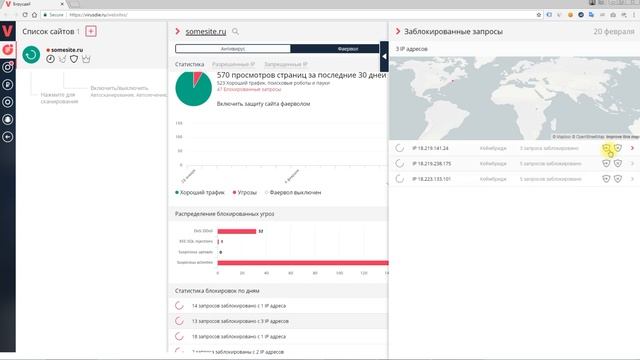Click the red arrow beside Заблокированные запросы
The width and height of the screenshot is (640, 360).
point(398,31)
